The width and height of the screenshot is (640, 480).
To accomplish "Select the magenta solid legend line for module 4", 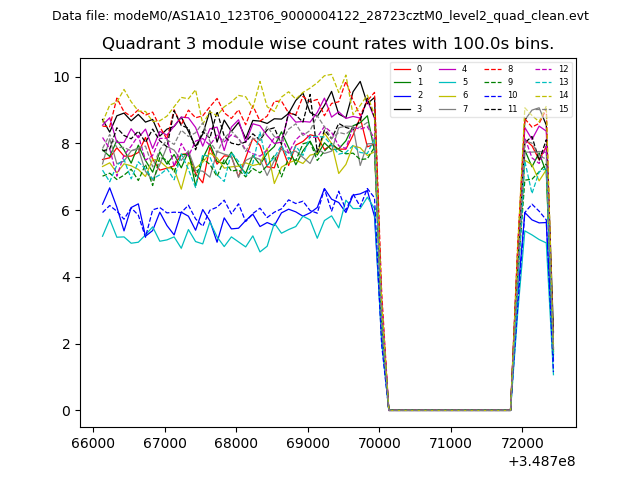I will coord(449,69).
